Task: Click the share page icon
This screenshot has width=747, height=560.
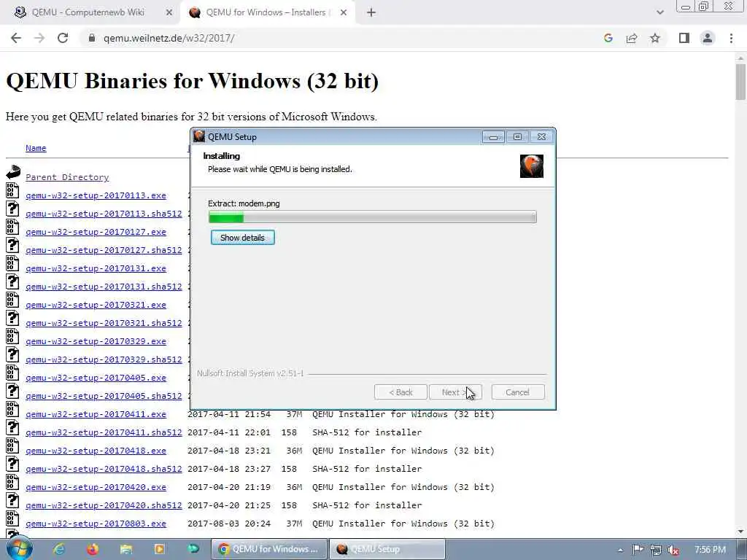Action: click(632, 38)
